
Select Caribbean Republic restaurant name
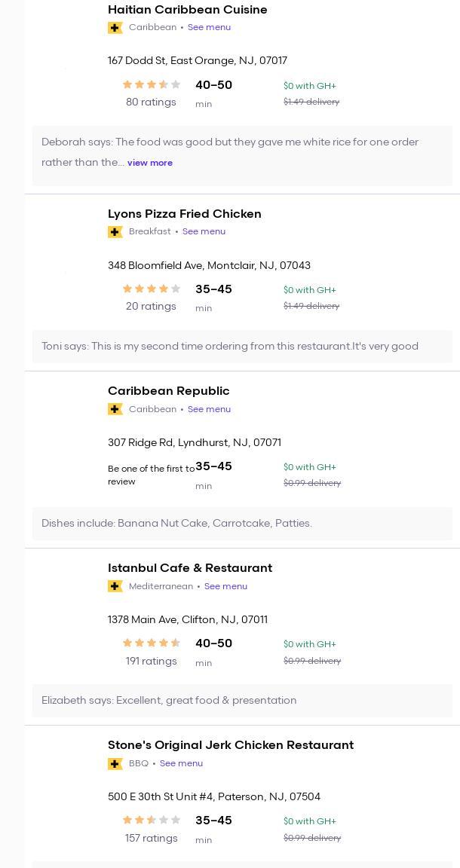tap(168, 391)
